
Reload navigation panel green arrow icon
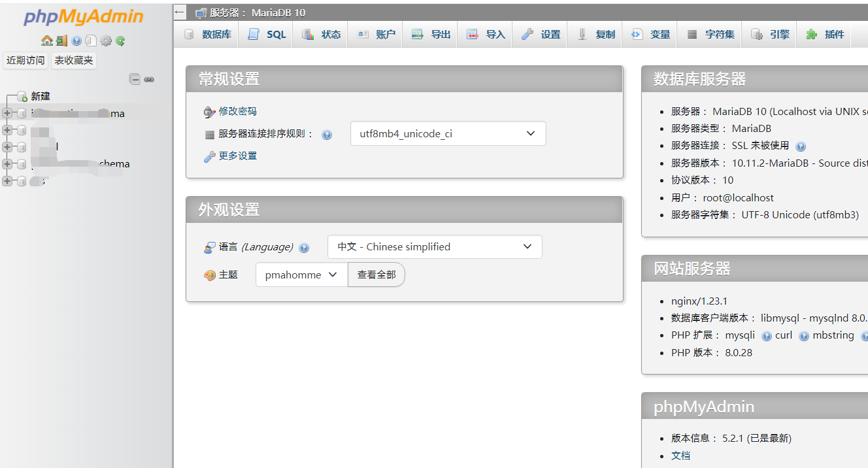click(x=120, y=41)
